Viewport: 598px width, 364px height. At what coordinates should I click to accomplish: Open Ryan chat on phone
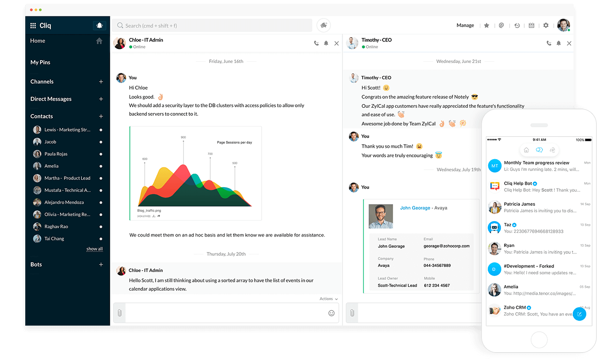[539, 249]
